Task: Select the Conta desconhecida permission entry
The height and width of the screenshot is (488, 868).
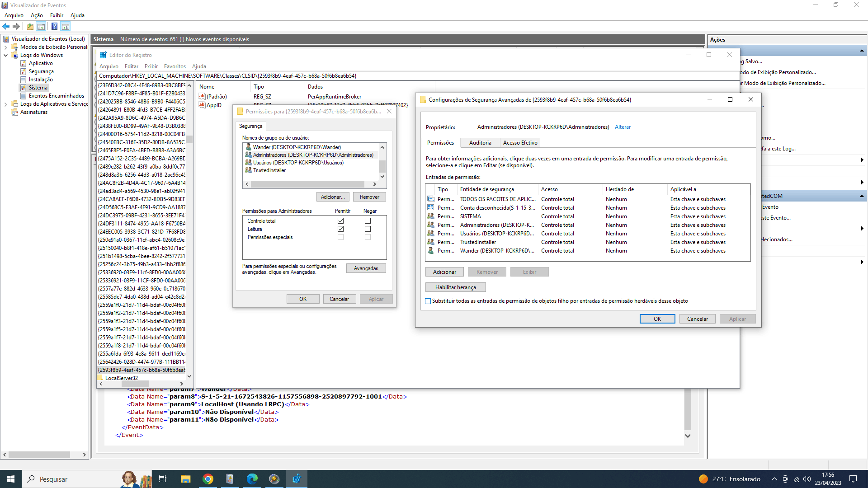Action: pyautogui.click(x=588, y=208)
